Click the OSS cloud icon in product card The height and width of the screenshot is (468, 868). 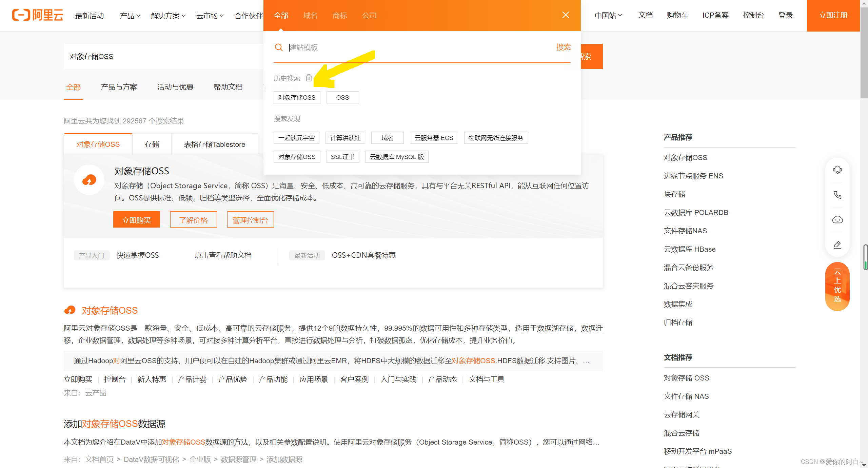(89, 180)
